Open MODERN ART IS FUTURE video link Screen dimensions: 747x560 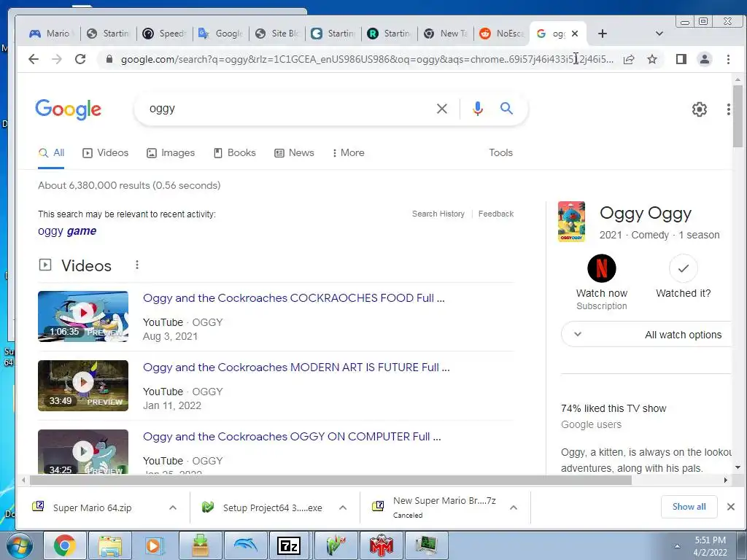[x=296, y=367]
